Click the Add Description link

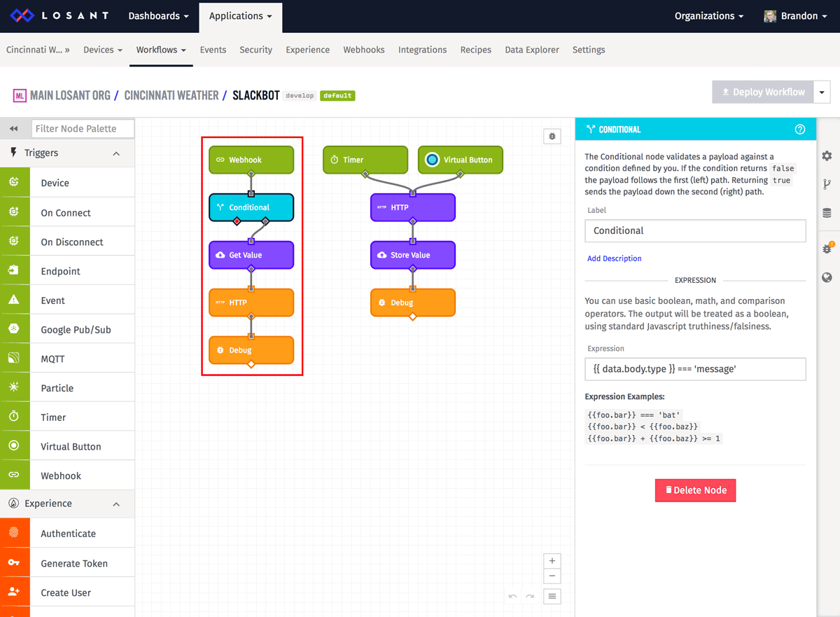(x=614, y=258)
